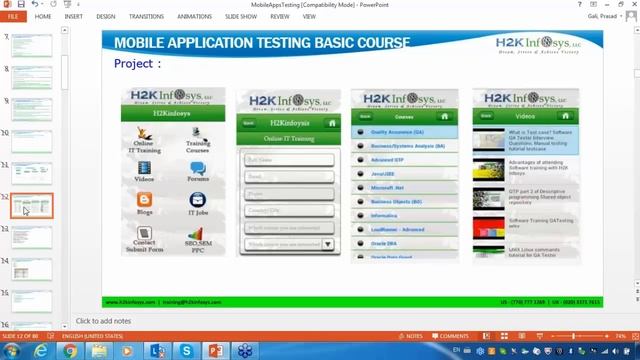Open the TRANSITIONS ribbon tab
This screenshot has height=360, width=640.
(146, 16)
